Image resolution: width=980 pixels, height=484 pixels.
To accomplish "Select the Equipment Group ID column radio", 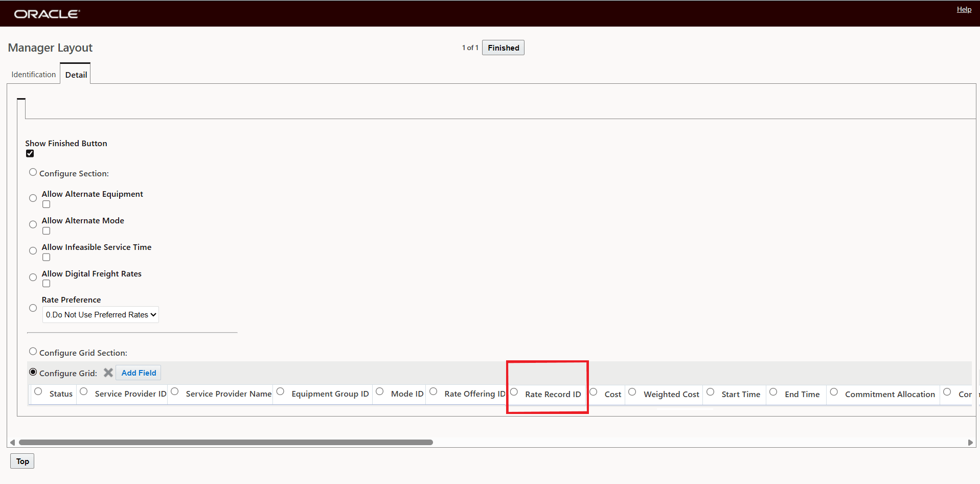I will pos(280,392).
